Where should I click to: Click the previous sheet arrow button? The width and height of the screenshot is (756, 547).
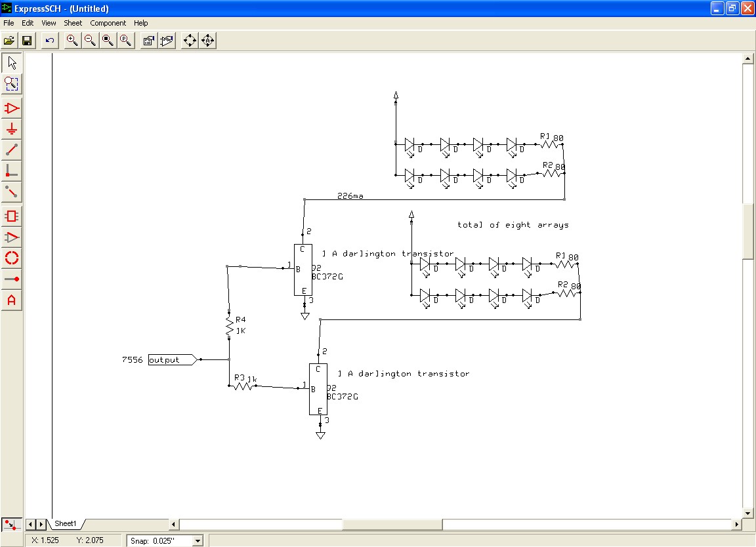pos(30,524)
